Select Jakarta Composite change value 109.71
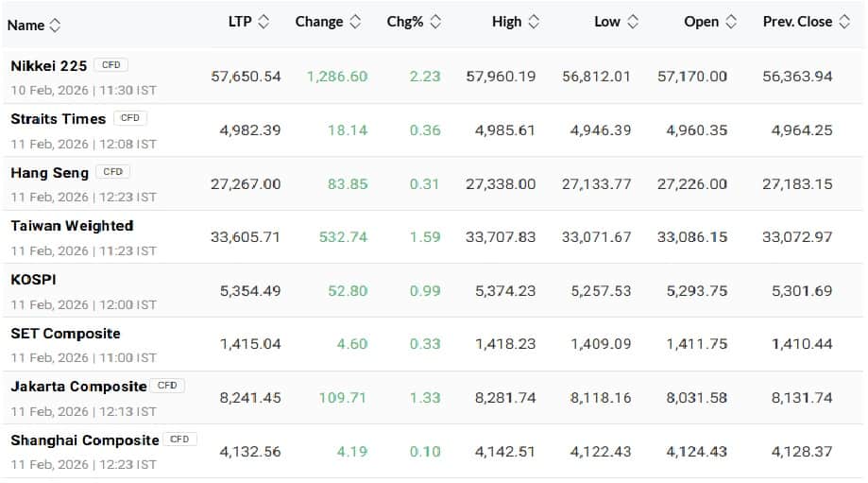Viewport: 868px width, 483px height. point(343,398)
